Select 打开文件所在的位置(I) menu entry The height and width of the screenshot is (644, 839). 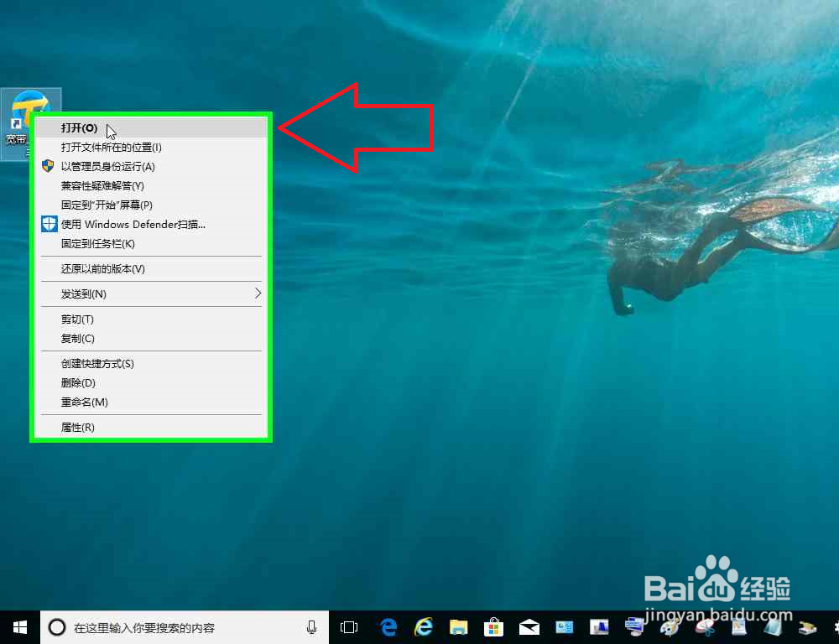[x=151, y=147]
